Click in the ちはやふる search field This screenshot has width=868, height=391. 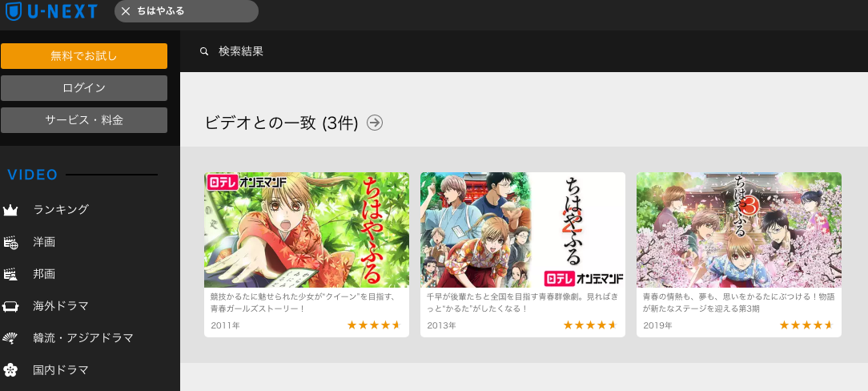click(x=194, y=11)
